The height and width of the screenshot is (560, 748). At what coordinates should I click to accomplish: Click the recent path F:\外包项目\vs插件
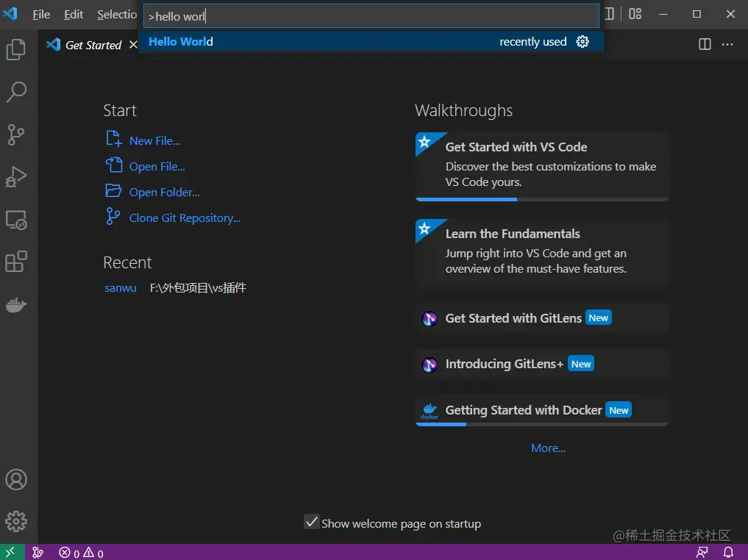[198, 288]
